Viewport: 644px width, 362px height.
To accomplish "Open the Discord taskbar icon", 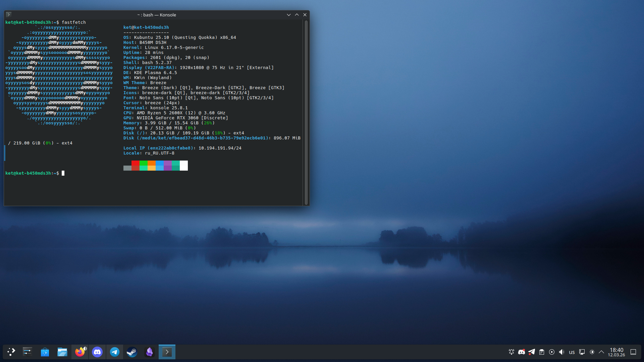I will (x=97, y=352).
